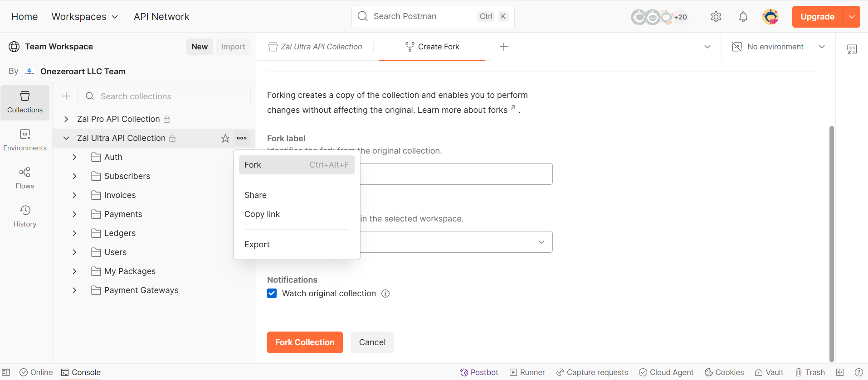
Task: Open Runner in the status bar
Action: pos(527,372)
